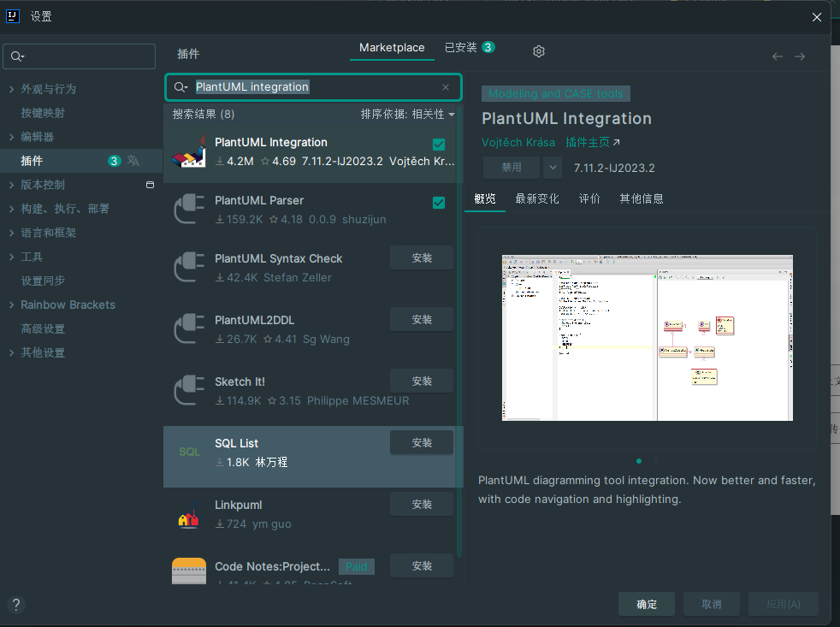Close the settings dialog
The image size is (840, 627).
[x=816, y=17]
